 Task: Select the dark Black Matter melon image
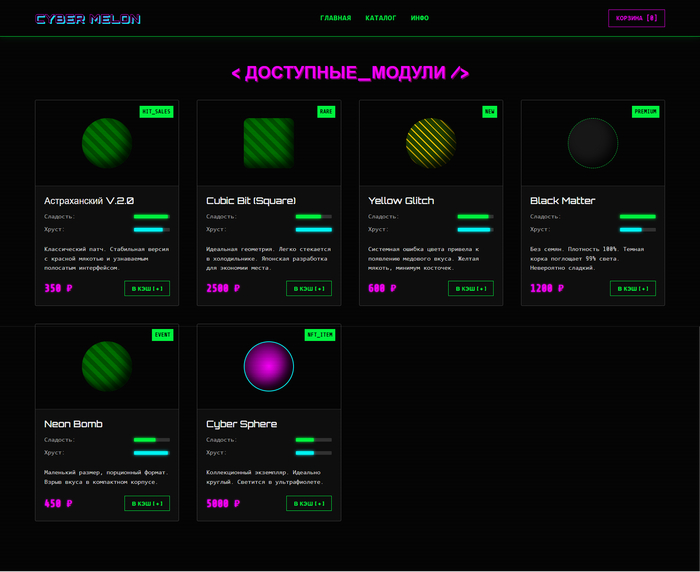593,143
